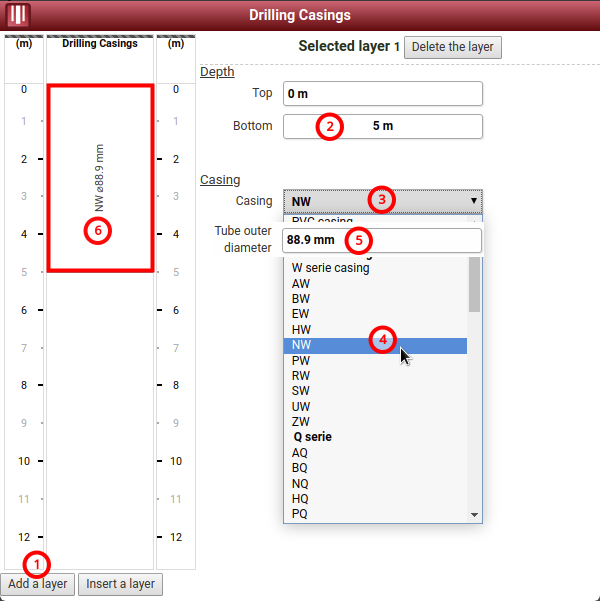600x601 pixels.
Task: Select the NQ casing in Q serie
Action: (x=301, y=483)
